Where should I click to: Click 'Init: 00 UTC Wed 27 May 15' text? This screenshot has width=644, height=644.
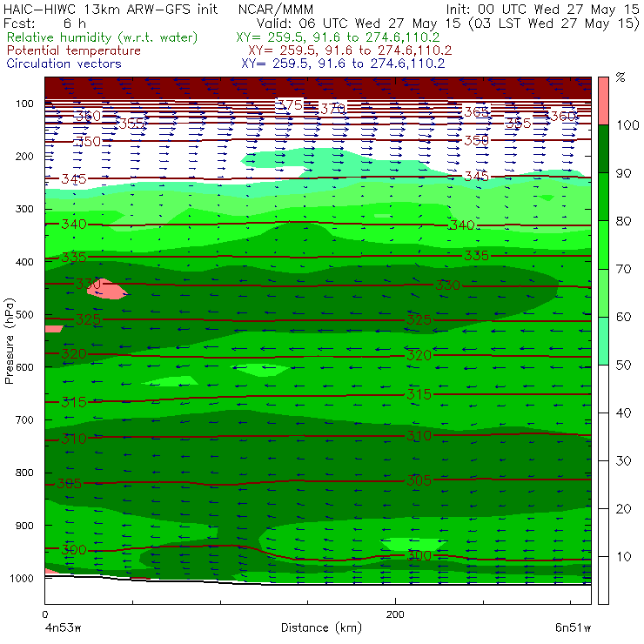542,10
